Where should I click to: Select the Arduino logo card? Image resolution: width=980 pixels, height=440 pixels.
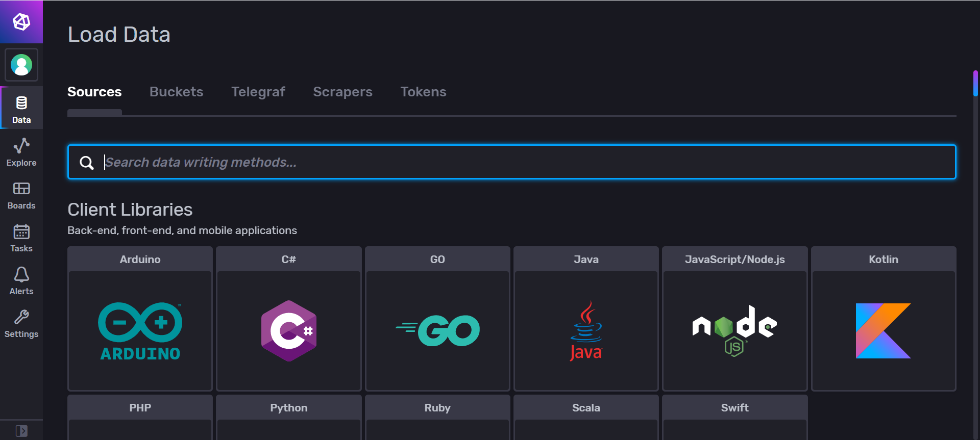(x=140, y=331)
